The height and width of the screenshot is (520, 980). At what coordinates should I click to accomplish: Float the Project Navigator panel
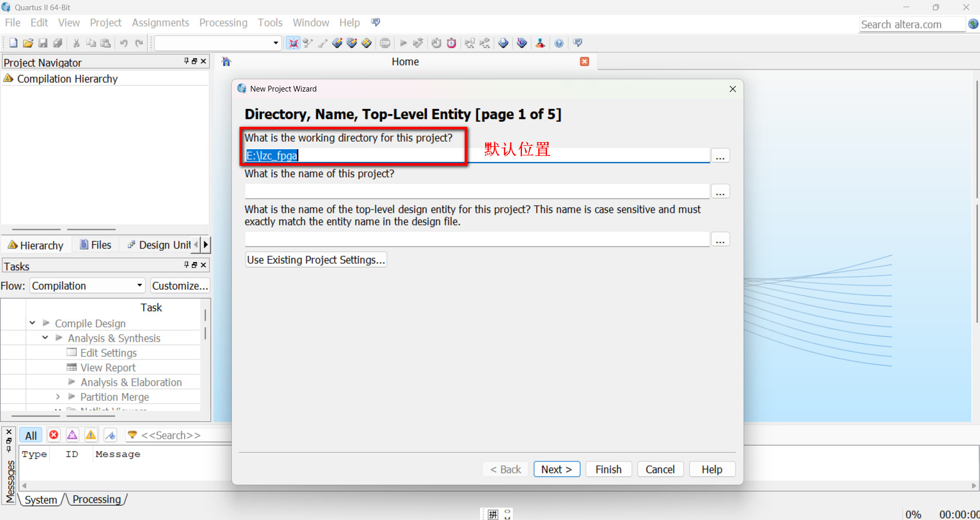click(x=194, y=61)
